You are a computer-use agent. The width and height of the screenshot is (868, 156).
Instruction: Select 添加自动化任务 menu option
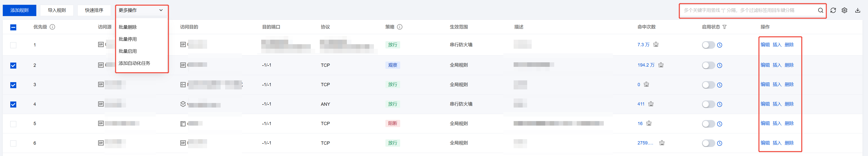point(134,63)
